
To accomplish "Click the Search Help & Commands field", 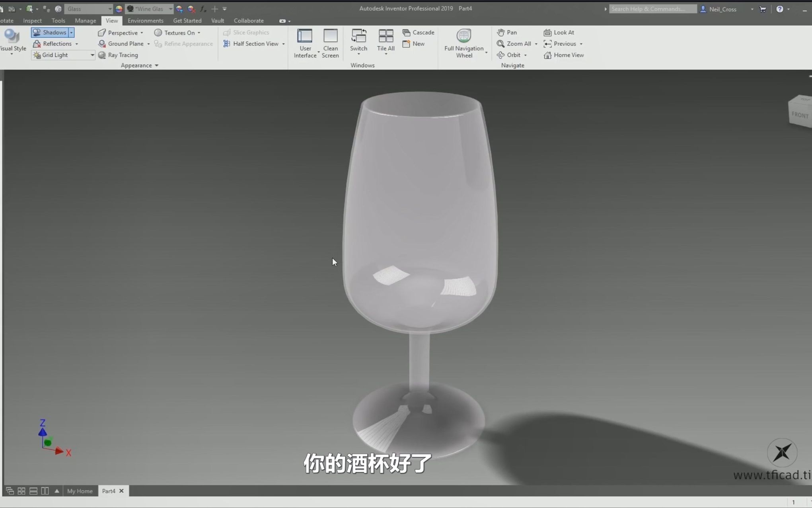I will 652,9.
